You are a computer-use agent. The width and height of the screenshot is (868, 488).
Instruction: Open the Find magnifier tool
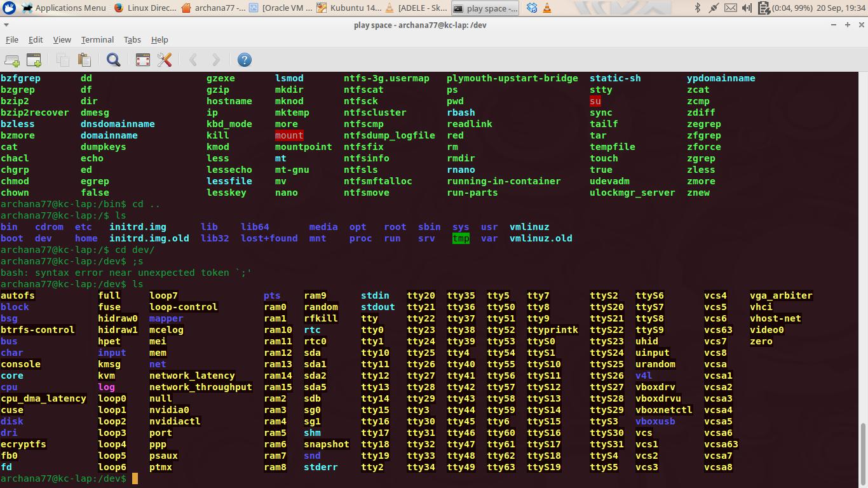point(114,60)
